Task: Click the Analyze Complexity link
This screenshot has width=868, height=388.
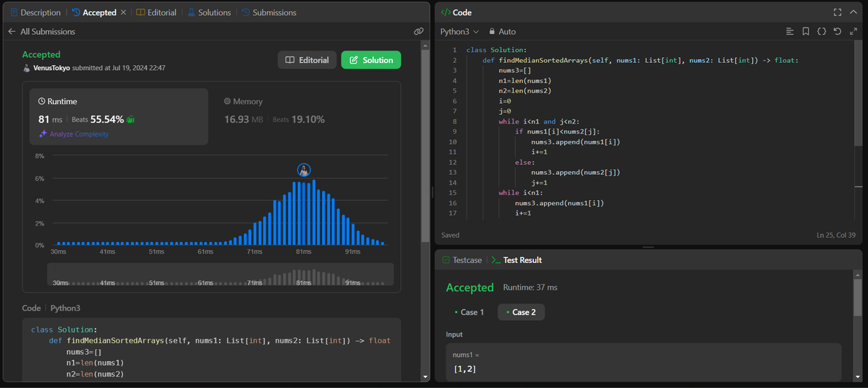Action: point(79,134)
